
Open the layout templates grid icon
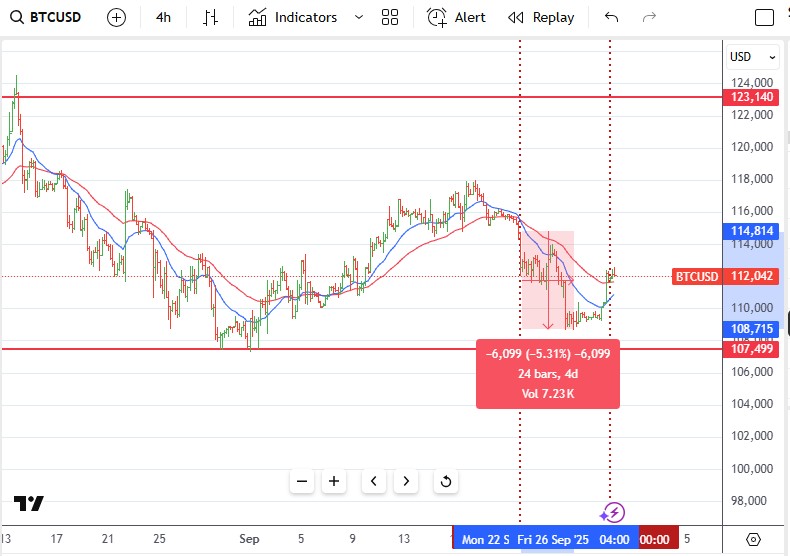point(390,18)
